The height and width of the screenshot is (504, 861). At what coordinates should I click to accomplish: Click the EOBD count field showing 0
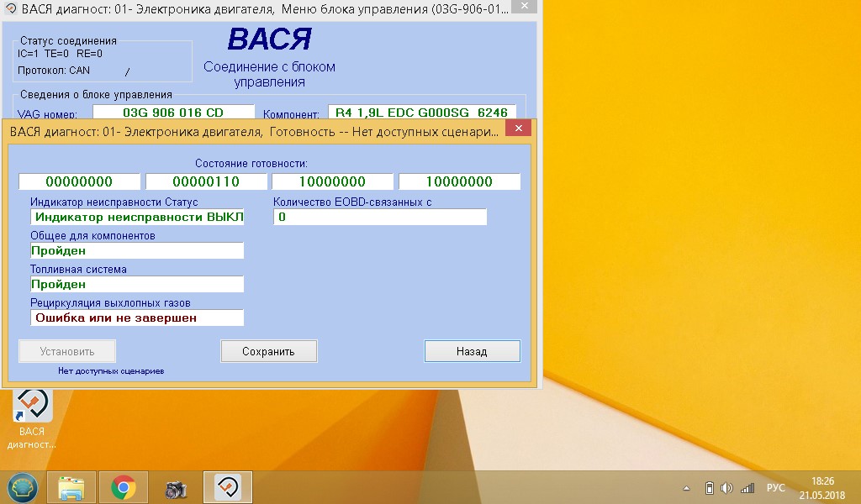tap(380, 218)
